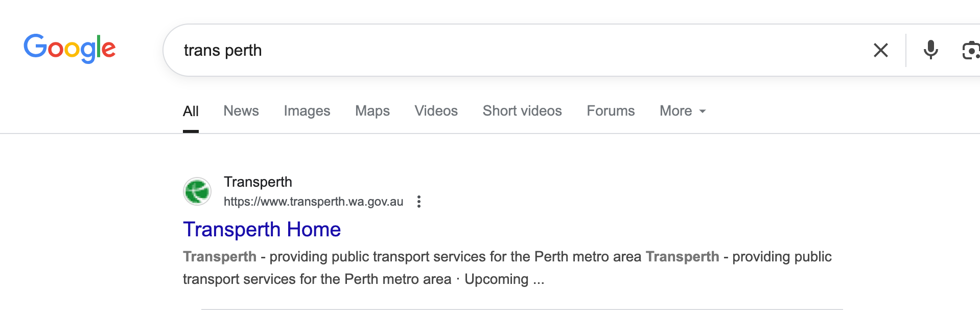Open the three-dot result options menu

(x=419, y=202)
